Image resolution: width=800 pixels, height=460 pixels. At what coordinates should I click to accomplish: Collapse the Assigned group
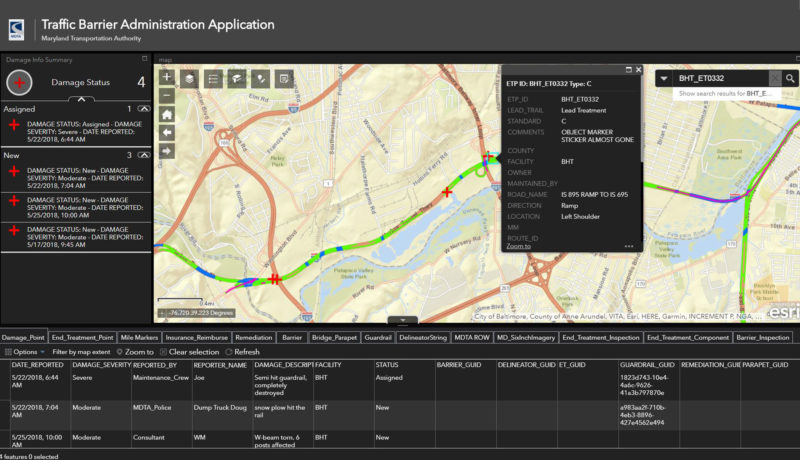point(144,109)
